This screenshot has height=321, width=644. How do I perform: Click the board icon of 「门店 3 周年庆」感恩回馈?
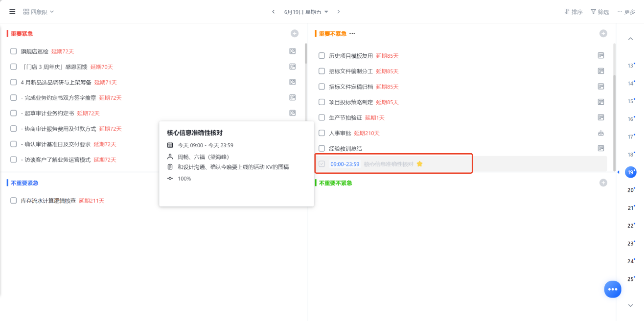[x=293, y=67]
